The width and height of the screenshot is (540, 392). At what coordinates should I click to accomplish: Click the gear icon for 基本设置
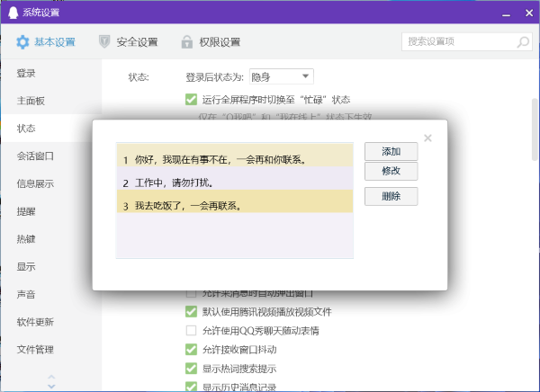click(x=22, y=41)
